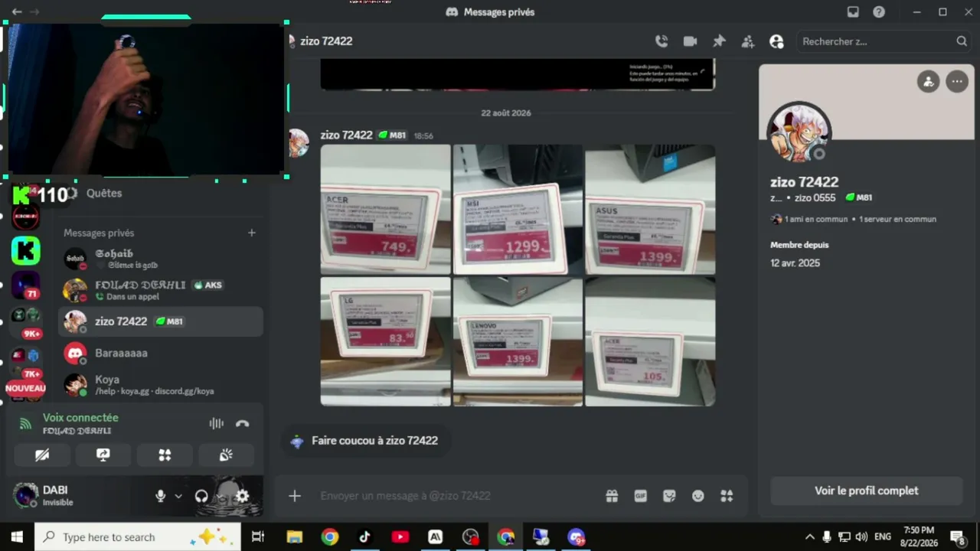
Task: Click the NOUVEAU unread indicator
Action: point(25,388)
